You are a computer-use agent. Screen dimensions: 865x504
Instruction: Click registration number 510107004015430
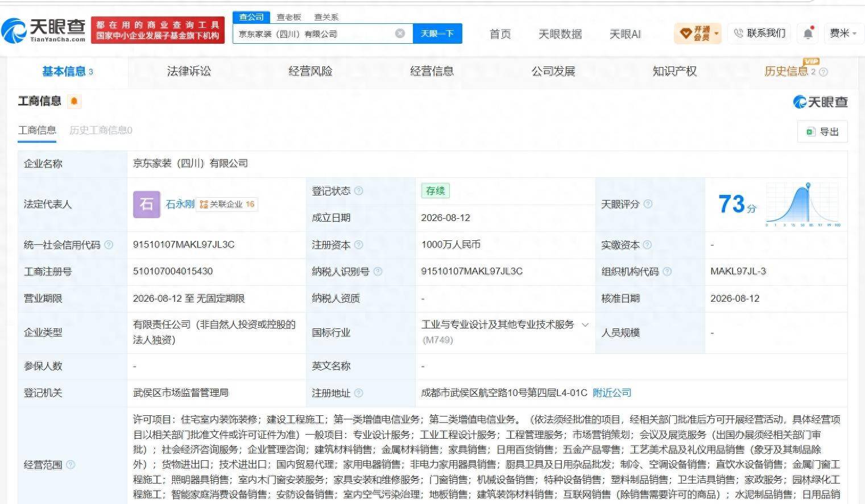coord(173,272)
